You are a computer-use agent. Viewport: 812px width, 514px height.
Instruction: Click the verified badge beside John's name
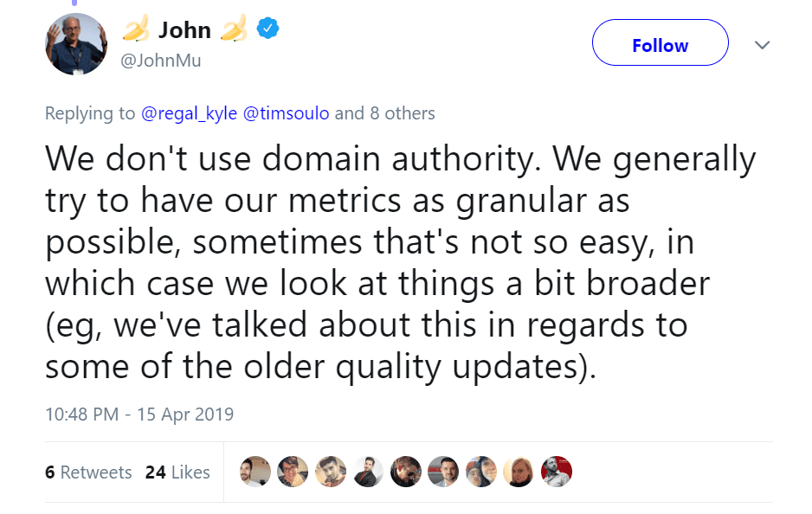(x=267, y=29)
